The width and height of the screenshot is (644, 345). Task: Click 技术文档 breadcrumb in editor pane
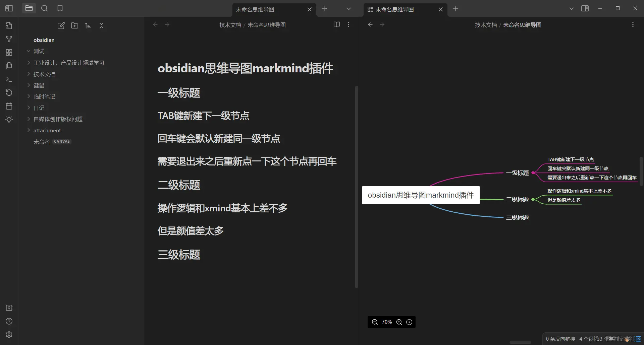tap(230, 25)
